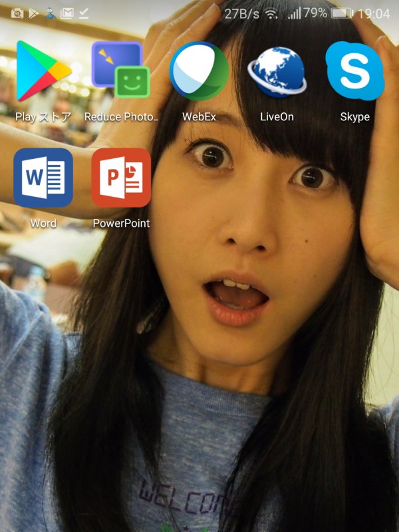Screen dimensions: 399x532
Task: Tap the battery icon in status bar
Action: pyautogui.click(x=342, y=13)
